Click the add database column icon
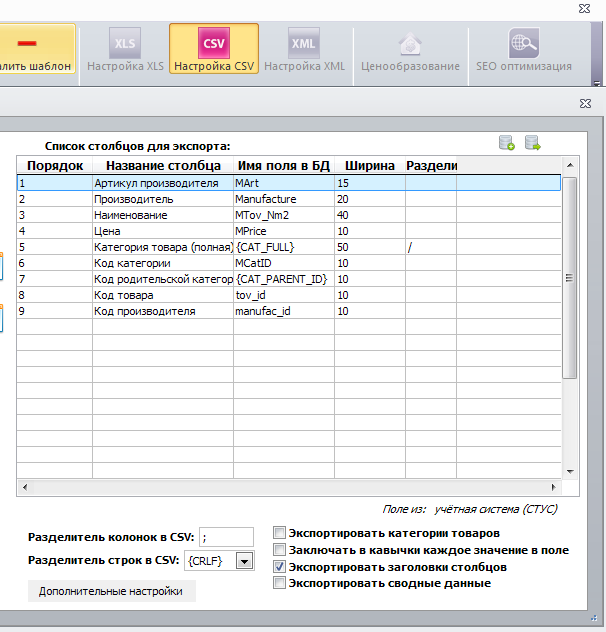This screenshot has height=632, width=606. click(x=507, y=143)
